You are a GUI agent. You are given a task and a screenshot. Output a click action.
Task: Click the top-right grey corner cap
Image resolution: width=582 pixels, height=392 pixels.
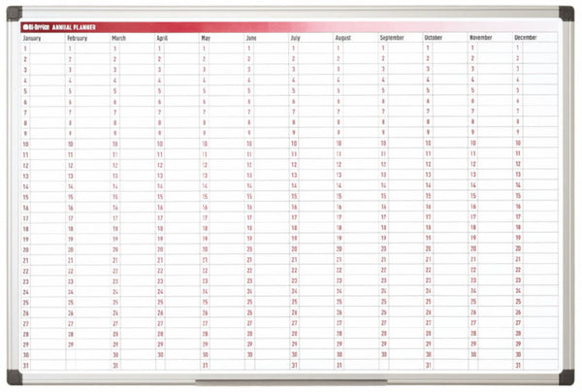coord(566,13)
